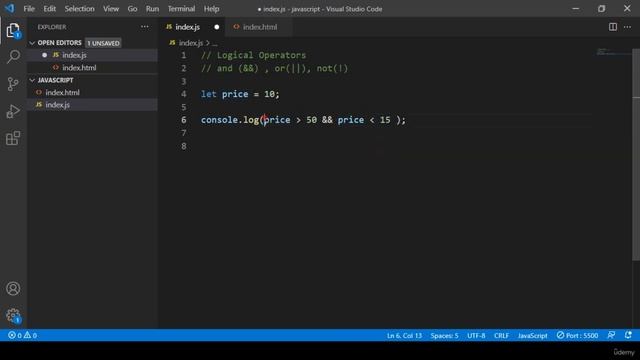Click the feedback icon in status bar
Image resolution: width=640 pixels, height=360 pixels.
coord(611,335)
